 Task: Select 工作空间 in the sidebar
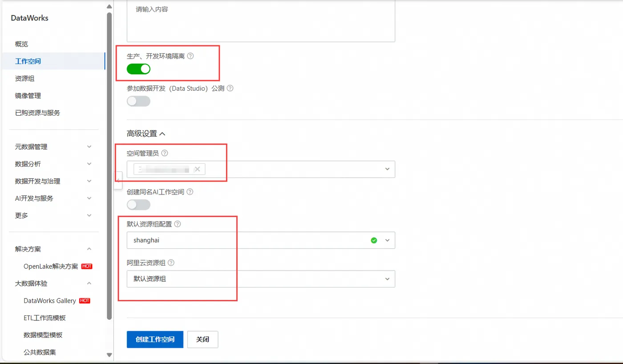28,61
